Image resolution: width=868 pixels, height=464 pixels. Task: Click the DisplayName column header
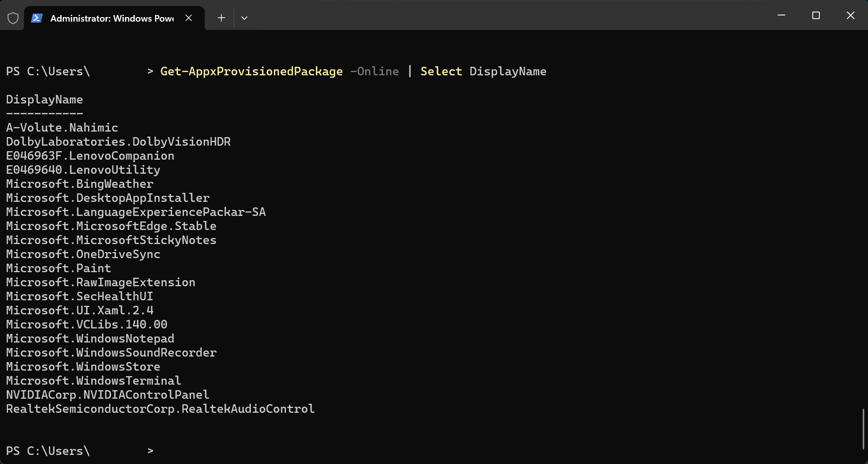click(x=45, y=99)
